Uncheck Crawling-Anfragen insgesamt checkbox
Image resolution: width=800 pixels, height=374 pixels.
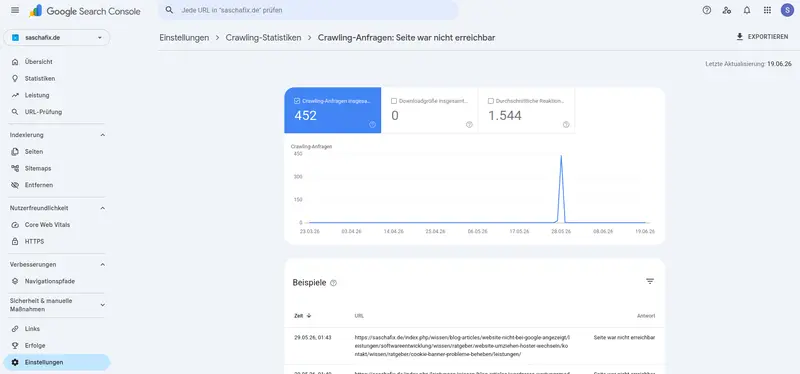[x=297, y=101]
